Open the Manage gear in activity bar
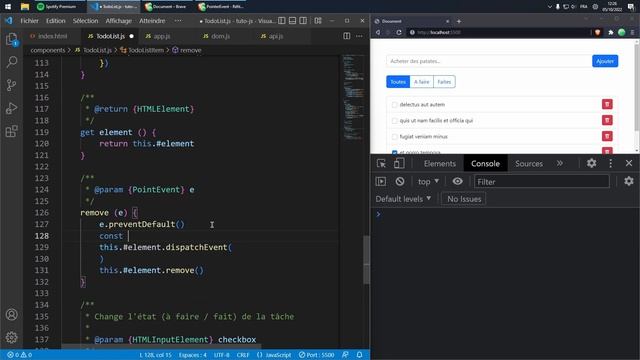The image size is (640, 360). click(11, 337)
